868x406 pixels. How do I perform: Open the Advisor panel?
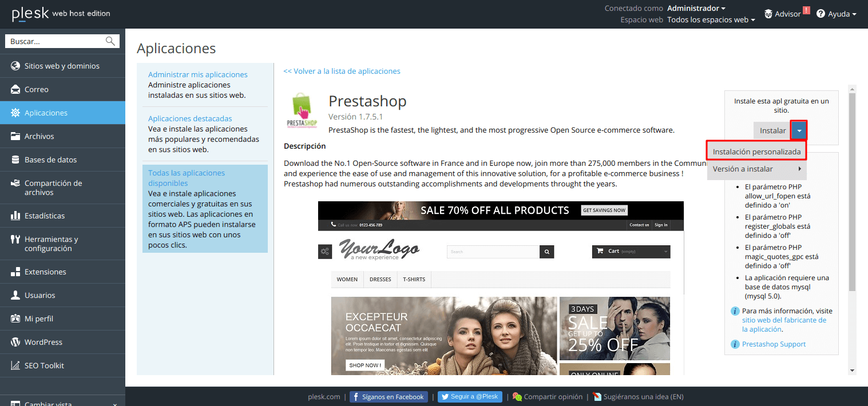click(x=787, y=13)
